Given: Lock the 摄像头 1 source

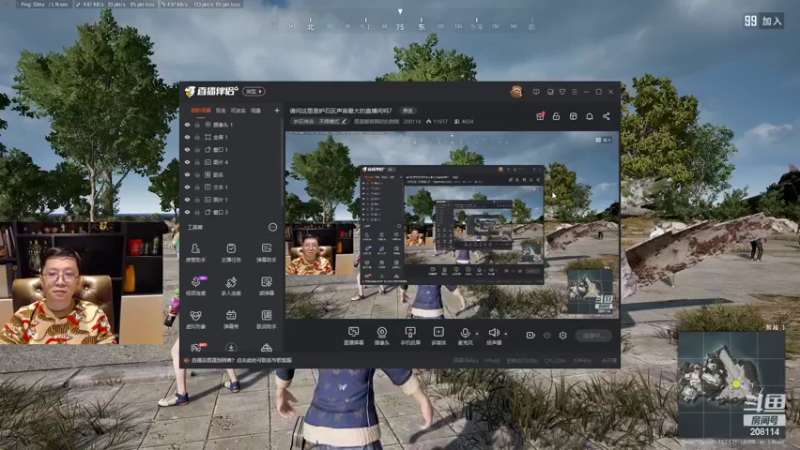Looking at the screenshot, I should coord(197,124).
